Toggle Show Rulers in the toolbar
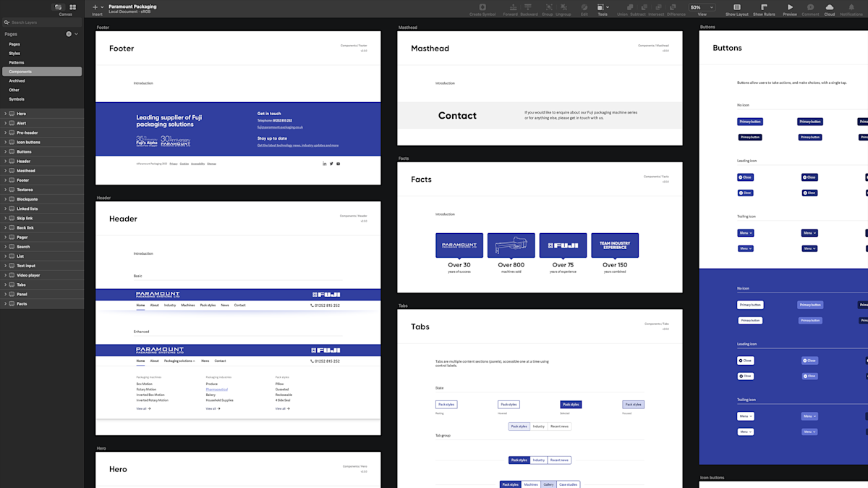This screenshot has width=868, height=488. tap(764, 7)
